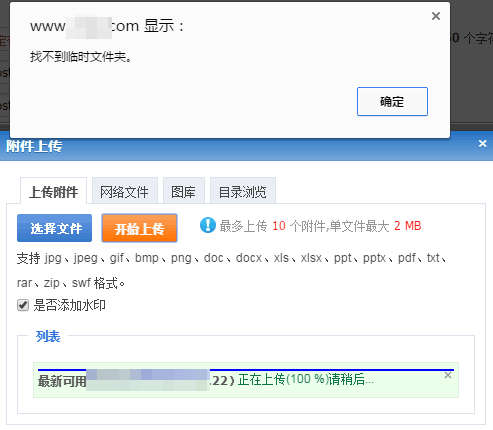Image resolution: width=493 pixels, height=430 pixels.
Task: Toggle the 是否添加水印 checkbox
Action: click(23, 305)
